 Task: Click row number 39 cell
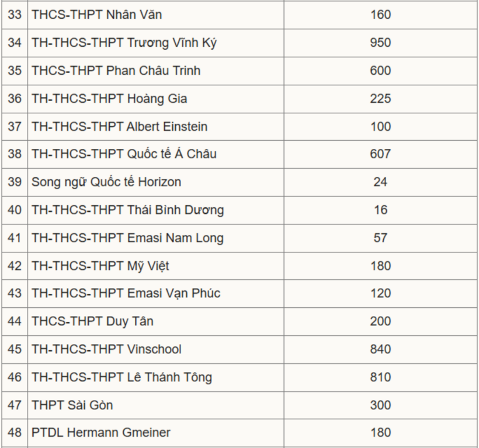click(15, 182)
